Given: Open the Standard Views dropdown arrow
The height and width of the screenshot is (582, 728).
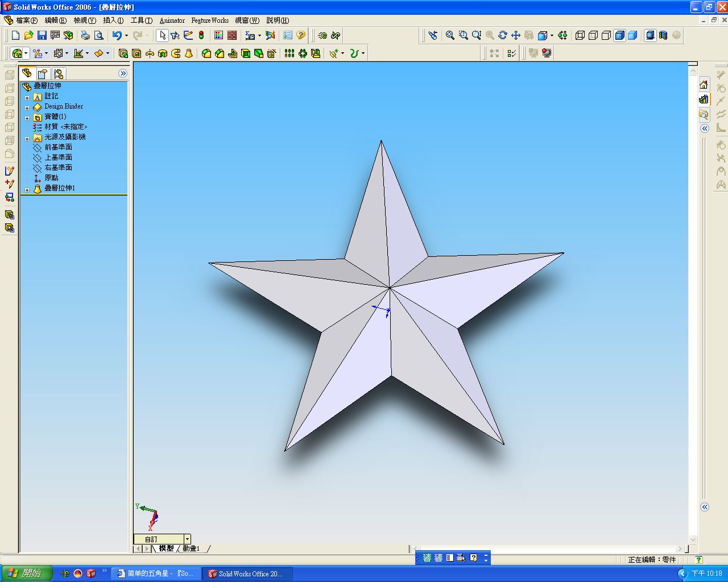Looking at the screenshot, I should [552, 35].
